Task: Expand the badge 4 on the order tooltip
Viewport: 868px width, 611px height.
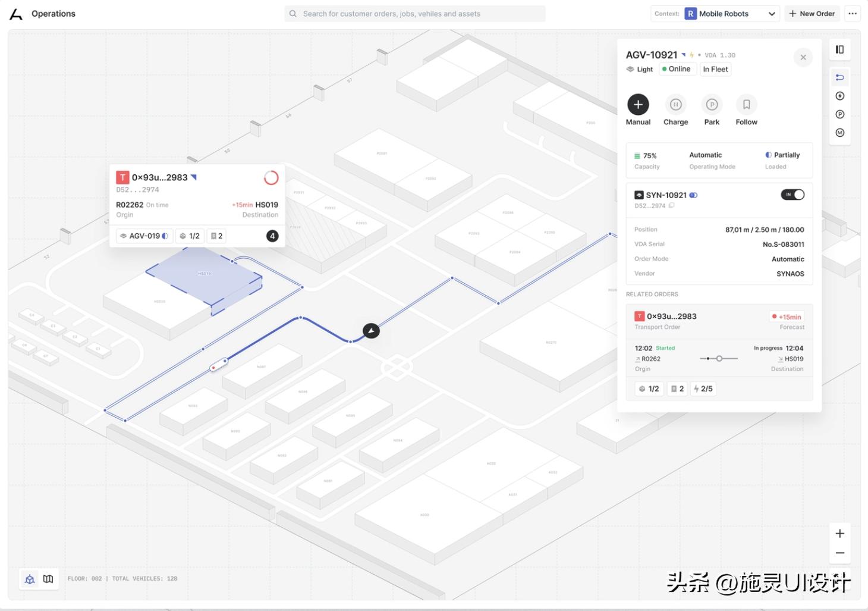Action: (272, 236)
